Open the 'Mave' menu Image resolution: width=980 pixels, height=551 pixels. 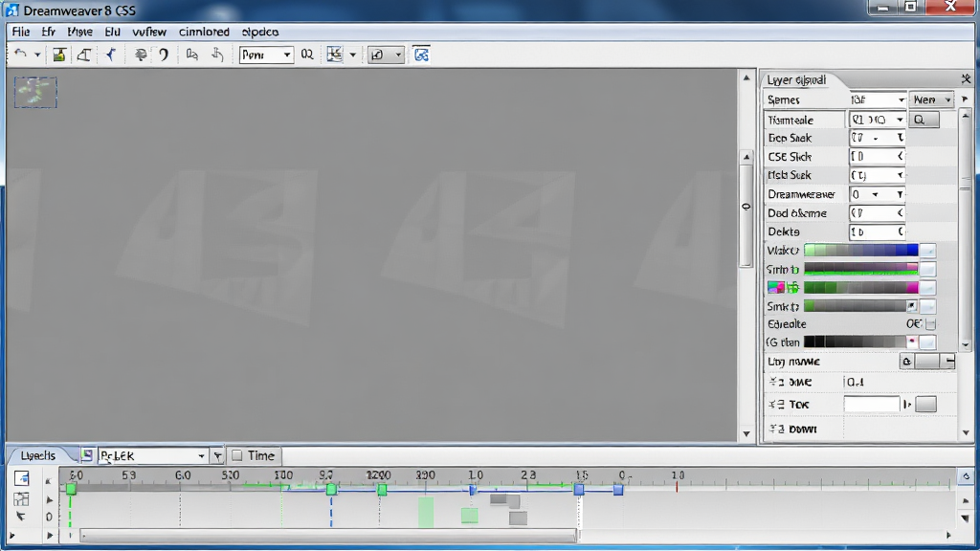[x=80, y=32]
